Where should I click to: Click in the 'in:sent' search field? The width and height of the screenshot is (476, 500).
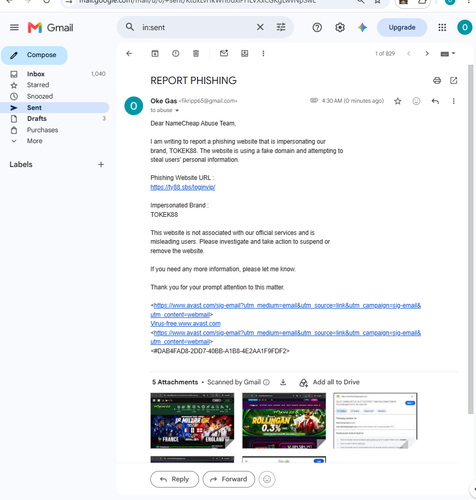197,27
